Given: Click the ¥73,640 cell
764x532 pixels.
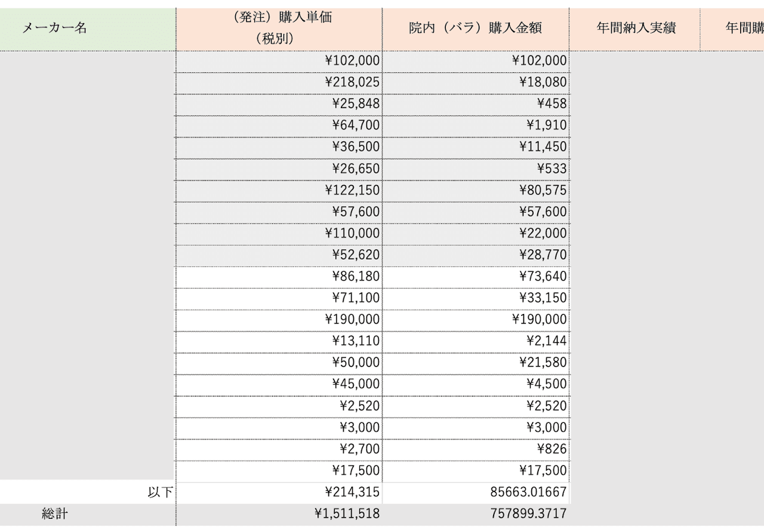Looking at the screenshot, I should pyautogui.click(x=476, y=276).
